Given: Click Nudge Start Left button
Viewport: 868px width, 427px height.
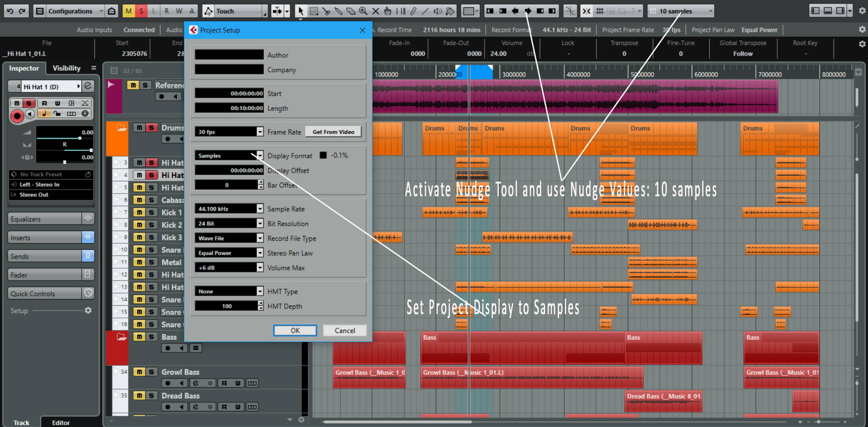Looking at the screenshot, I should [x=490, y=11].
